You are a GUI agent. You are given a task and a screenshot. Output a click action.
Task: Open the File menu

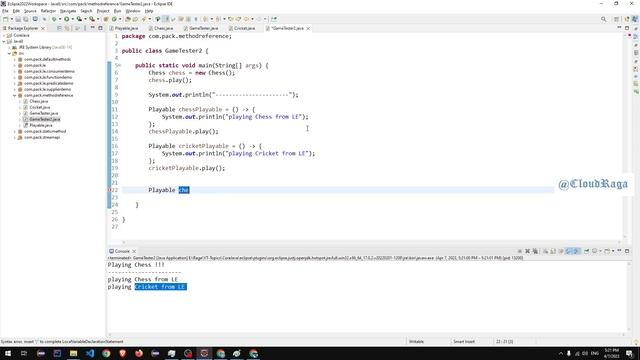point(5,11)
